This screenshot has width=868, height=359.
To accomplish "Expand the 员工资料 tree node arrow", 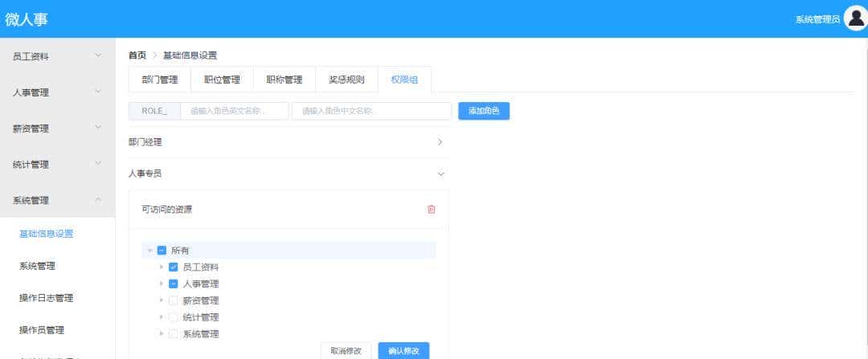I will coord(161,267).
